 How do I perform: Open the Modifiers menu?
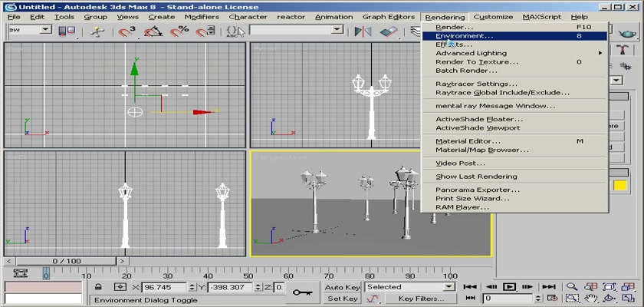click(202, 17)
